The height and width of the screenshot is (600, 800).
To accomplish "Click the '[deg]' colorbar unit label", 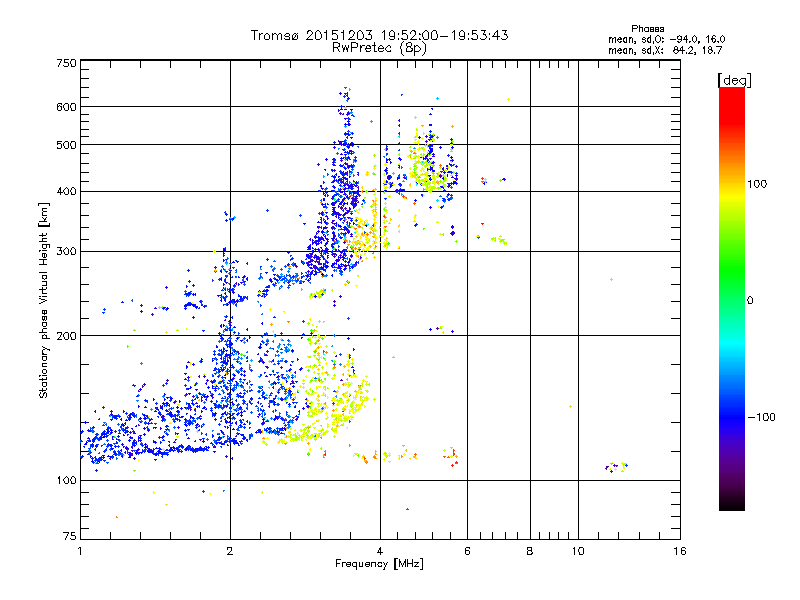I will pos(734,80).
